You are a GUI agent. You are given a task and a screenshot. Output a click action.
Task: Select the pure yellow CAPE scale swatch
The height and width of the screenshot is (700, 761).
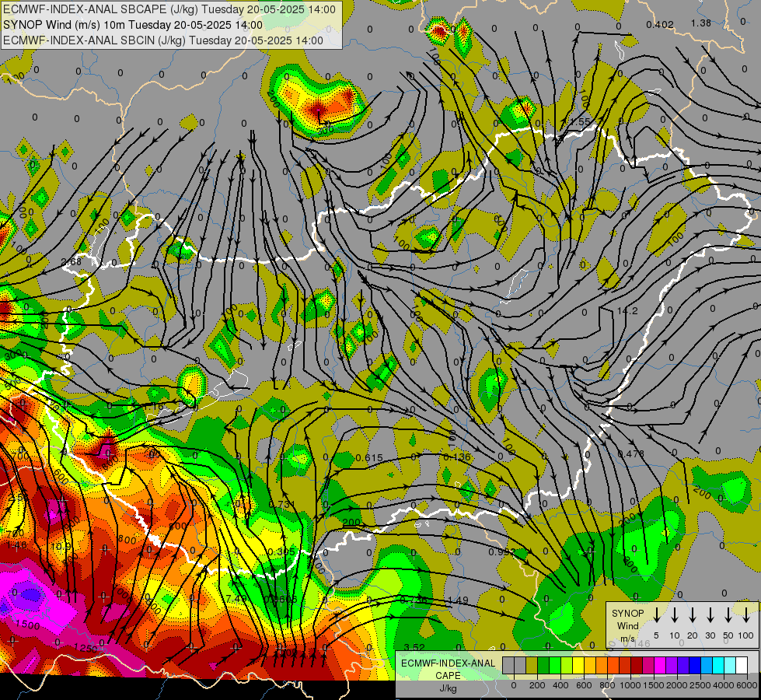(x=578, y=665)
